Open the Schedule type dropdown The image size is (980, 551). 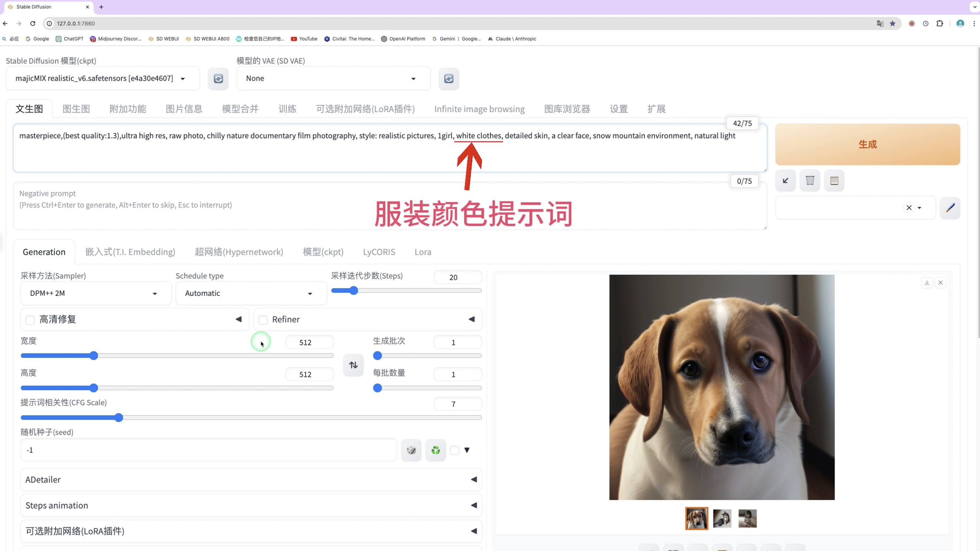coord(251,293)
